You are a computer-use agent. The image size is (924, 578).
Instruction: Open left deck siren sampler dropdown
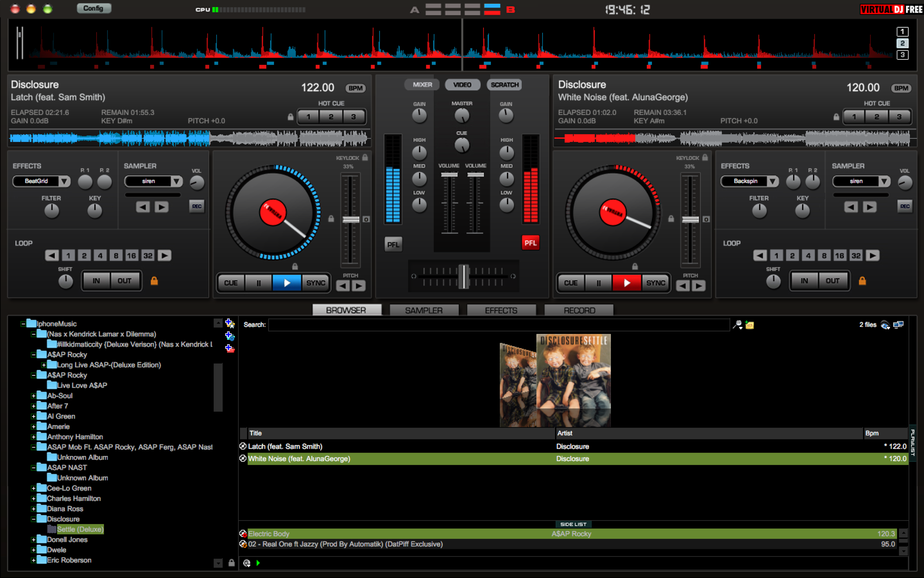(x=176, y=181)
